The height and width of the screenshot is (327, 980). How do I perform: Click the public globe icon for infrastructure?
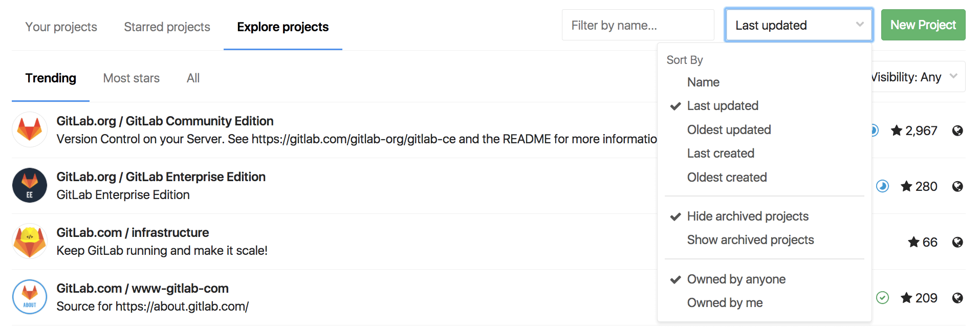coord(957,242)
